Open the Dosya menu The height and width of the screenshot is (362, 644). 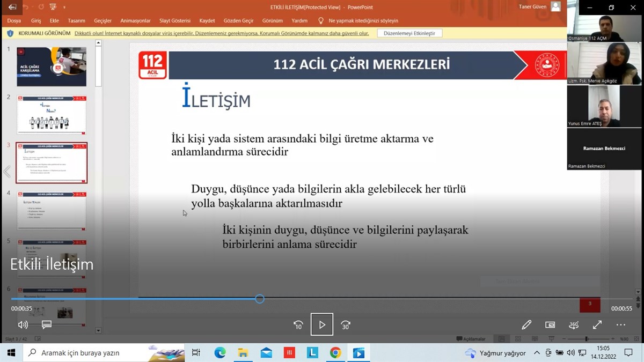14,21
